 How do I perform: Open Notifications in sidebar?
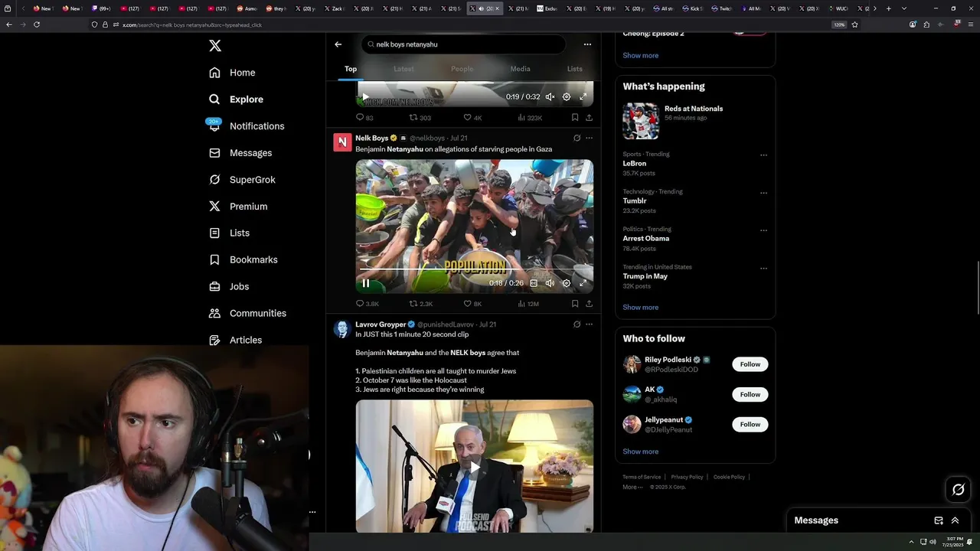point(246,126)
